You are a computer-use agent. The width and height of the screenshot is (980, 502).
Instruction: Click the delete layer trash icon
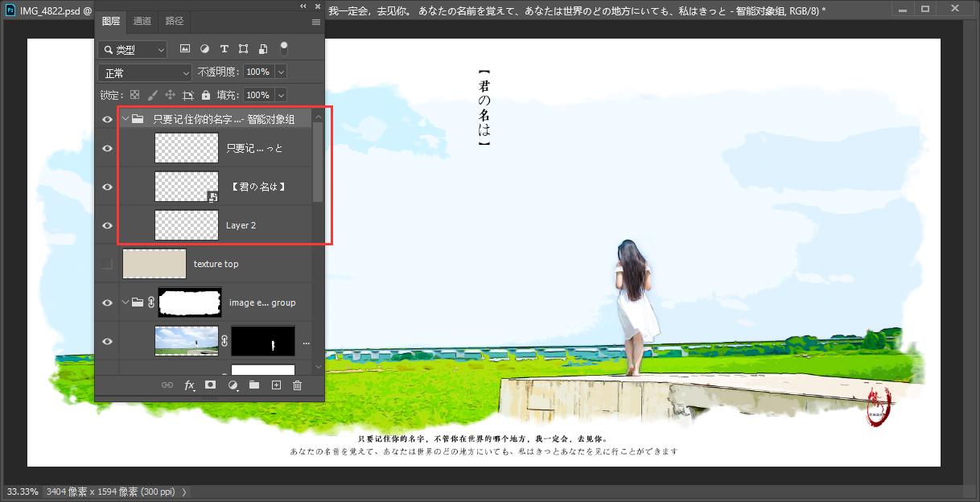point(297,385)
